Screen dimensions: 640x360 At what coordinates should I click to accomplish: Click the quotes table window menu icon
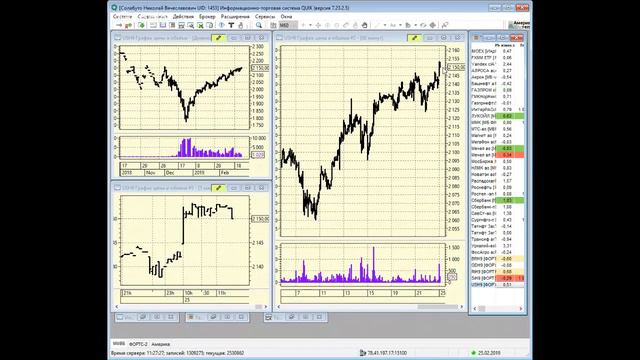click(476, 38)
